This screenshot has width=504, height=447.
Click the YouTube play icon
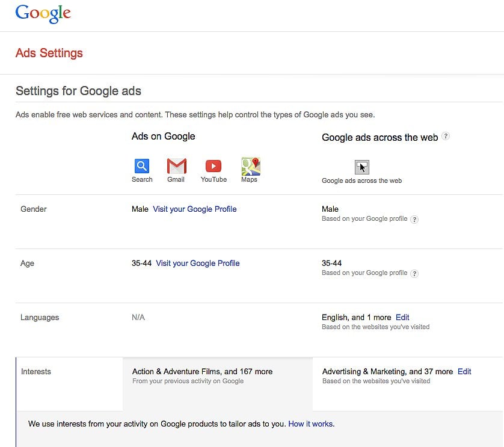(x=214, y=166)
